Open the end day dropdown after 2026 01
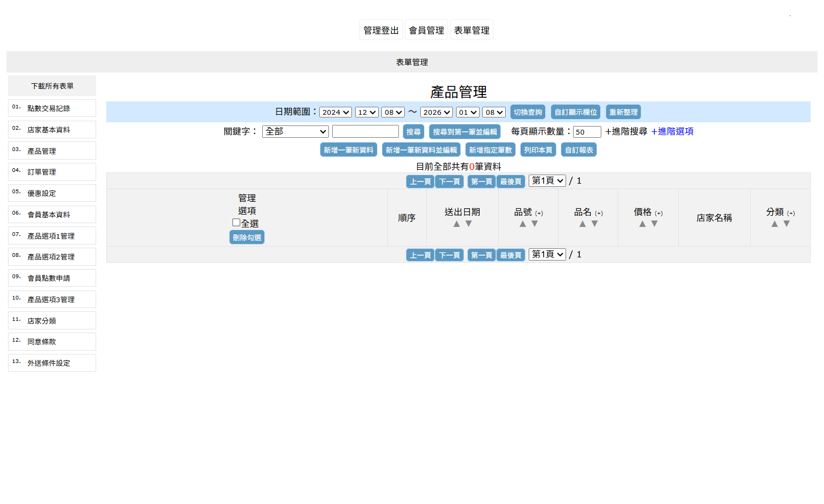 [x=494, y=112]
